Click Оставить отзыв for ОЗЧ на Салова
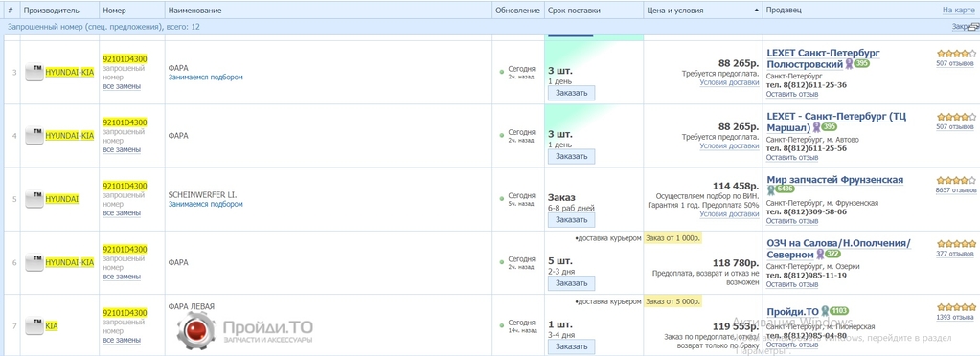980x356 pixels. [792, 284]
